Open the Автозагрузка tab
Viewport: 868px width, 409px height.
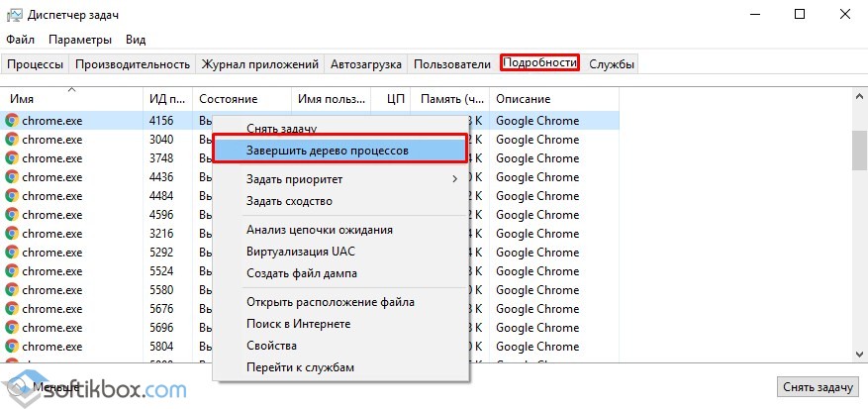click(x=365, y=64)
